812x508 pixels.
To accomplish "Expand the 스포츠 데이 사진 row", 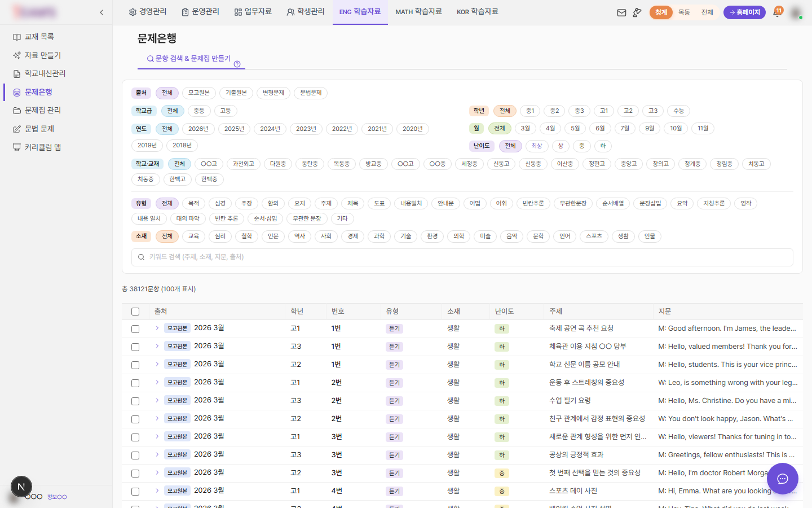I will coord(157,491).
